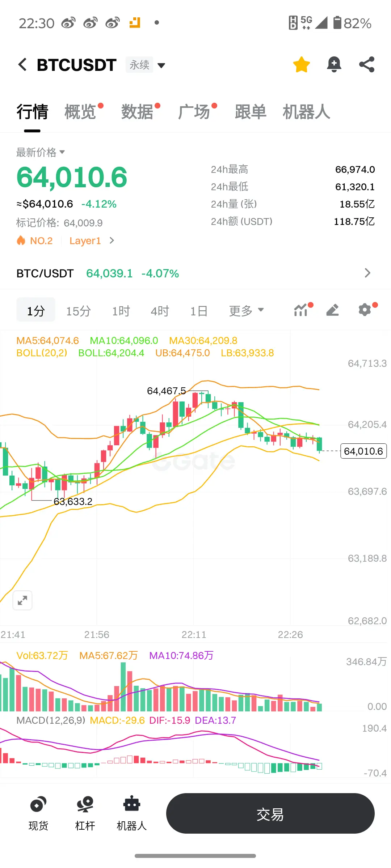Open 现货 spot trading icon
Screen dimensions: 391x868
pos(38,814)
